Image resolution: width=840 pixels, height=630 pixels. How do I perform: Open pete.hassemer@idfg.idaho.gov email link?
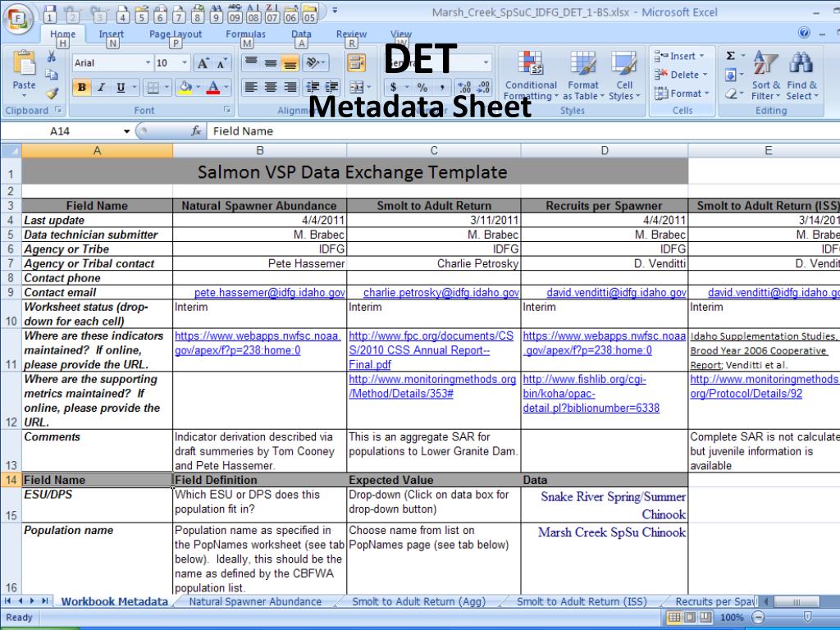coord(269,293)
